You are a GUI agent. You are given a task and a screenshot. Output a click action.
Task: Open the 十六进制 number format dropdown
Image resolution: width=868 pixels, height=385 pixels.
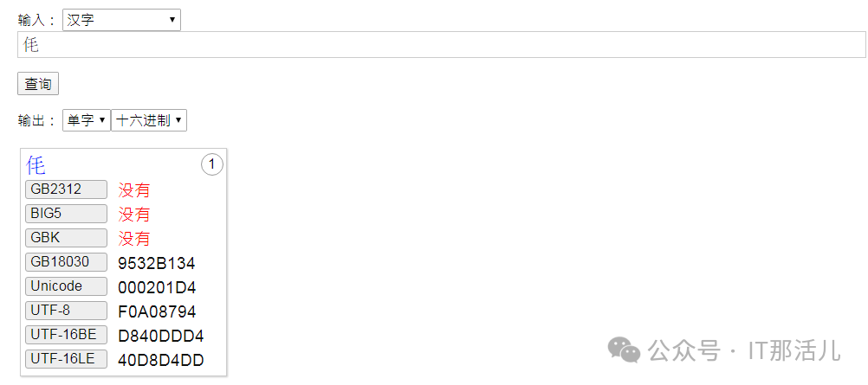149,120
